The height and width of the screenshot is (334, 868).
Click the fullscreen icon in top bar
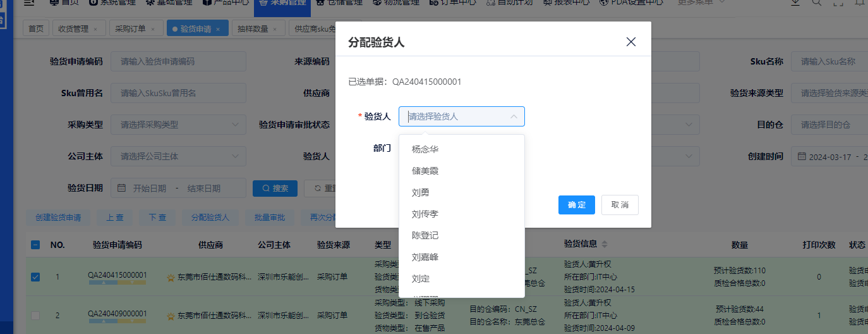pos(838,3)
